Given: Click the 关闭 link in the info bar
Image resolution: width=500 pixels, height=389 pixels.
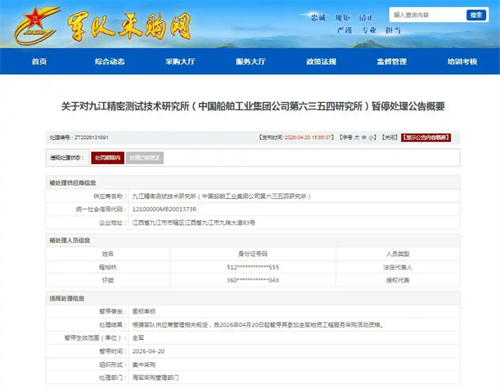Looking at the screenshot, I should click(x=390, y=137).
